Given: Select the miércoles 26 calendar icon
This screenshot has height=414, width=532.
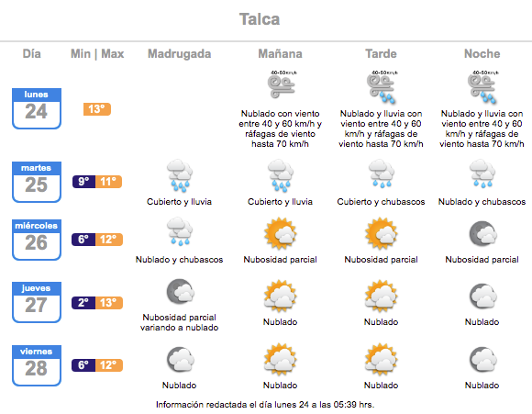Looking at the screenshot, I should (37, 240).
